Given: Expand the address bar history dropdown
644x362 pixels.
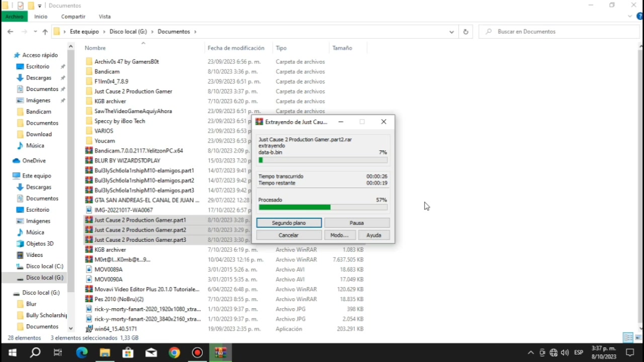Looking at the screenshot, I should [x=451, y=32].
